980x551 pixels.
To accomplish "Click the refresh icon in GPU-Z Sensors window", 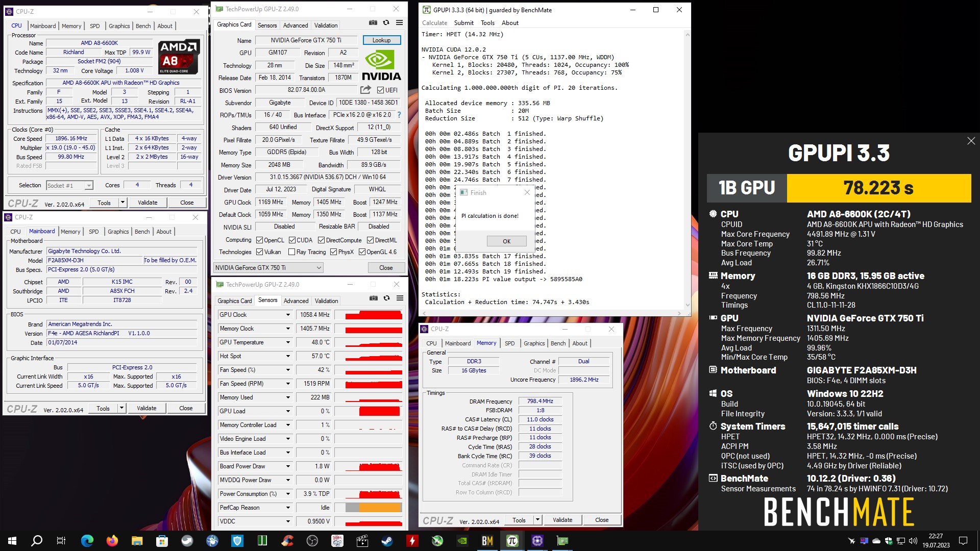I will tap(387, 298).
